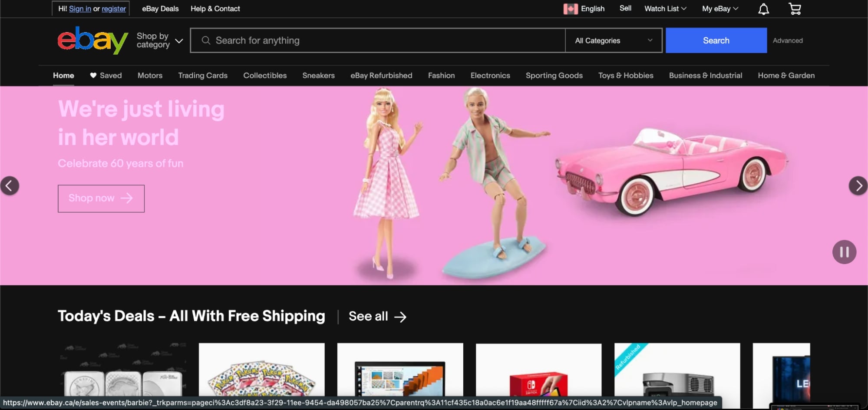Open the Advanced search link

[x=788, y=40]
